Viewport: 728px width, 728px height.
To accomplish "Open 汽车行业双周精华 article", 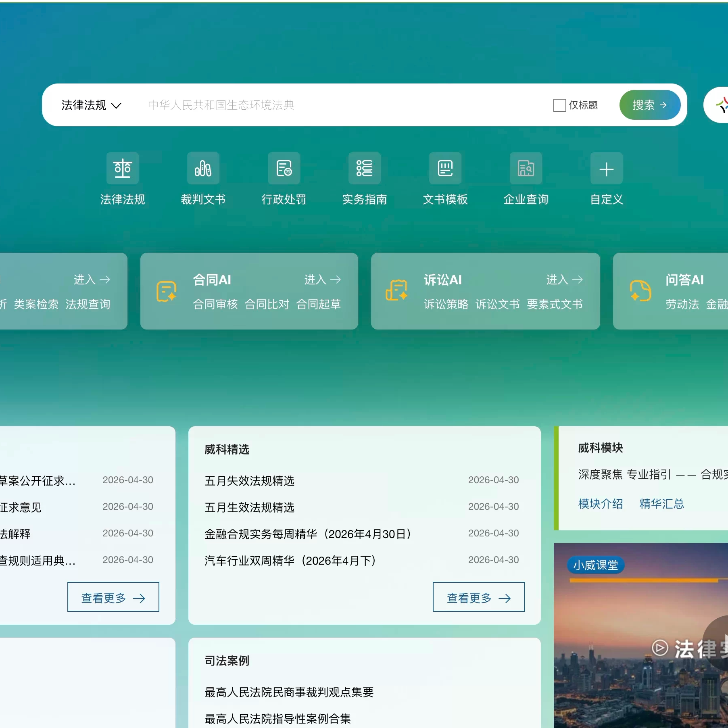I will [291, 560].
